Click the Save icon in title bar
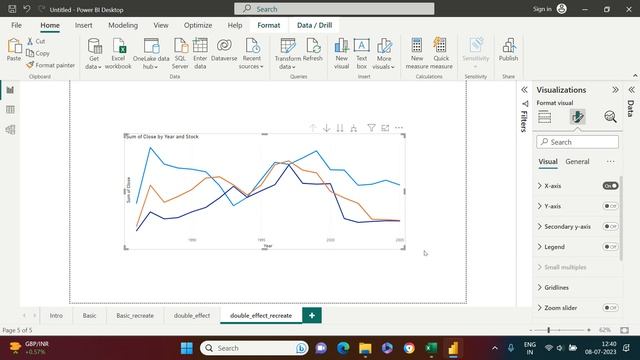This screenshot has width=640, height=360. click(12, 9)
